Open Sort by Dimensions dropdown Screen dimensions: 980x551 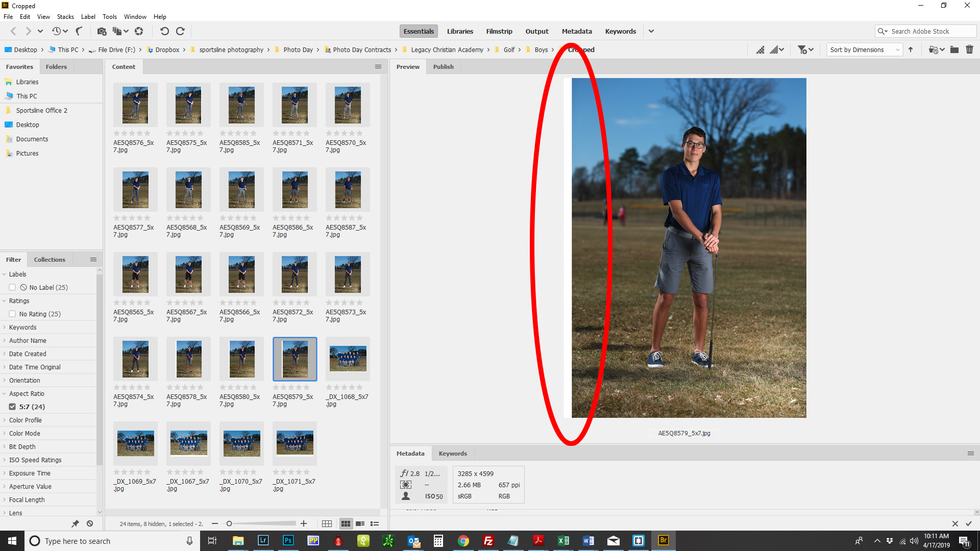865,49
